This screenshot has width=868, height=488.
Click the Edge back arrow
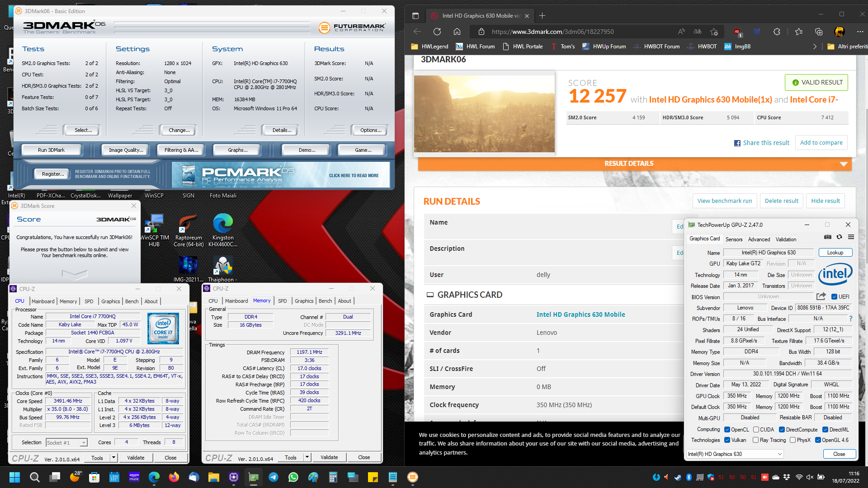pos(417,32)
